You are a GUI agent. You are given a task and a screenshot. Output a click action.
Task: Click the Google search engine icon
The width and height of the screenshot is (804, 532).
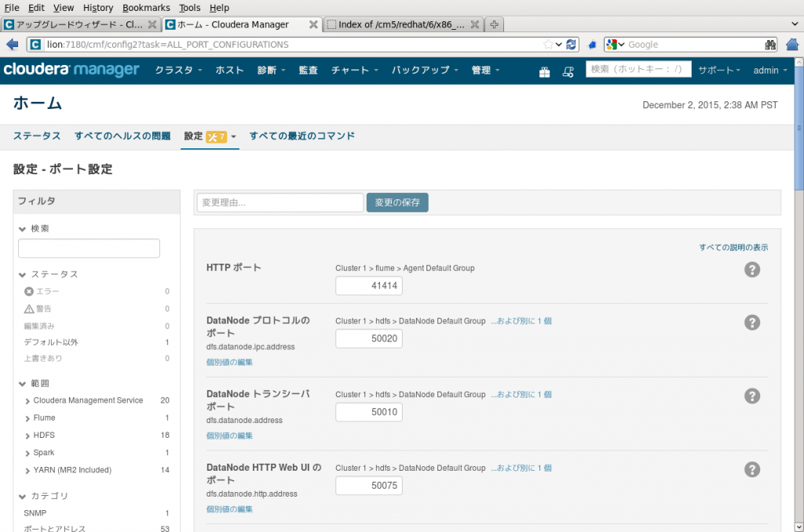pyautogui.click(x=611, y=45)
